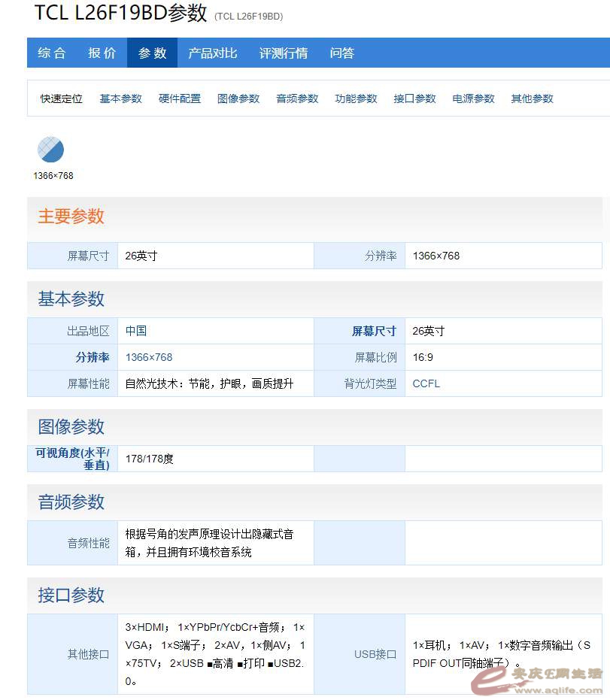Jump to 电源参数 section
This screenshot has width=610, height=700.
pyautogui.click(x=473, y=98)
